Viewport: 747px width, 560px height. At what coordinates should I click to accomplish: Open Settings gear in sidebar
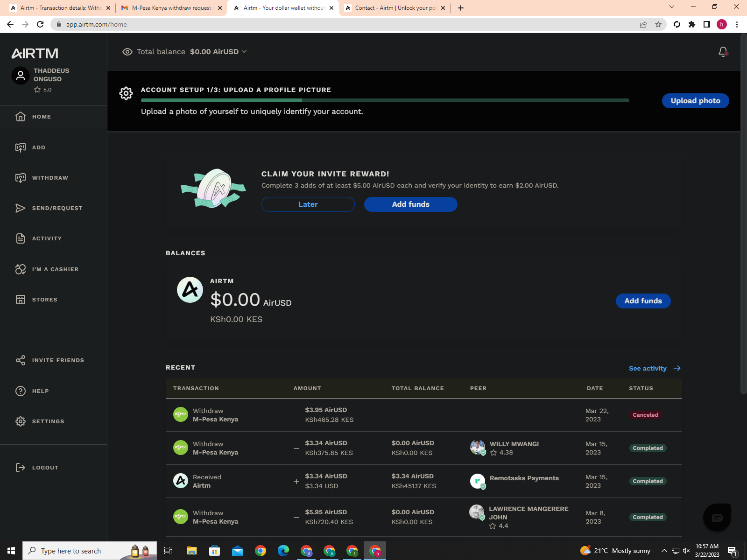click(21, 421)
